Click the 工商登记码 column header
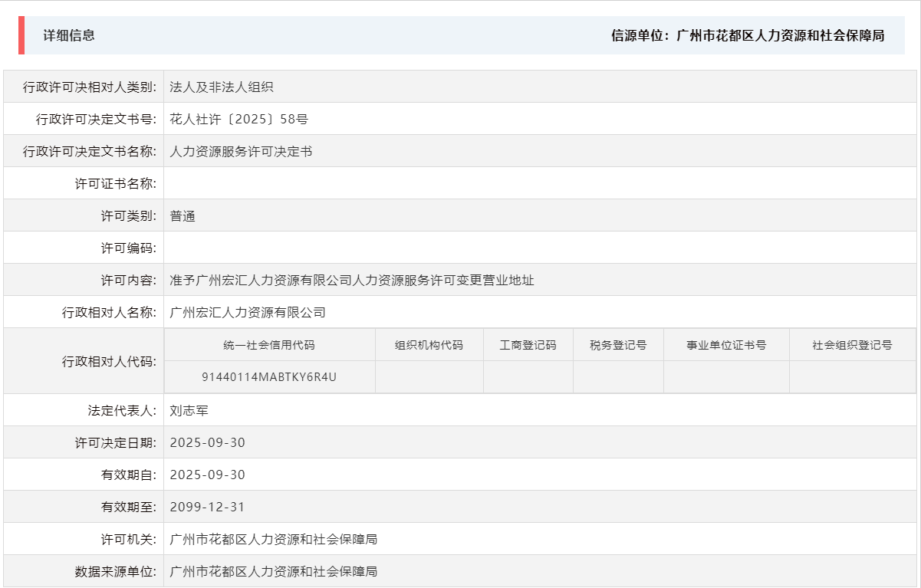The height and width of the screenshot is (588, 921). [527, 345]
